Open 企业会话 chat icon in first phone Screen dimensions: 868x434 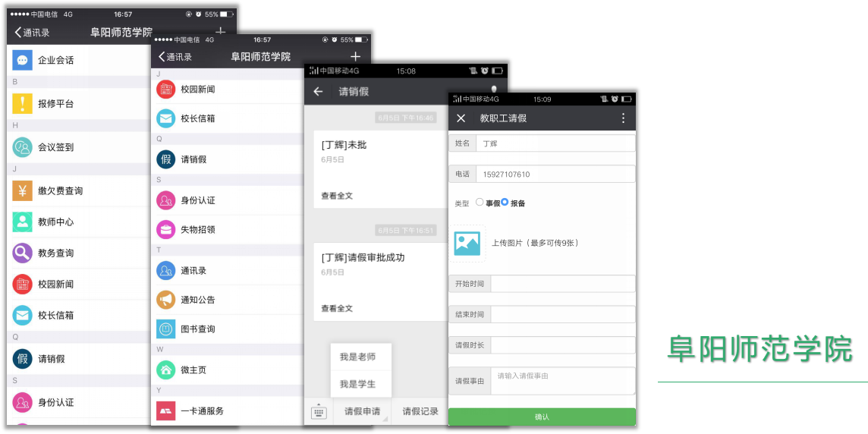tap(22, 60)
